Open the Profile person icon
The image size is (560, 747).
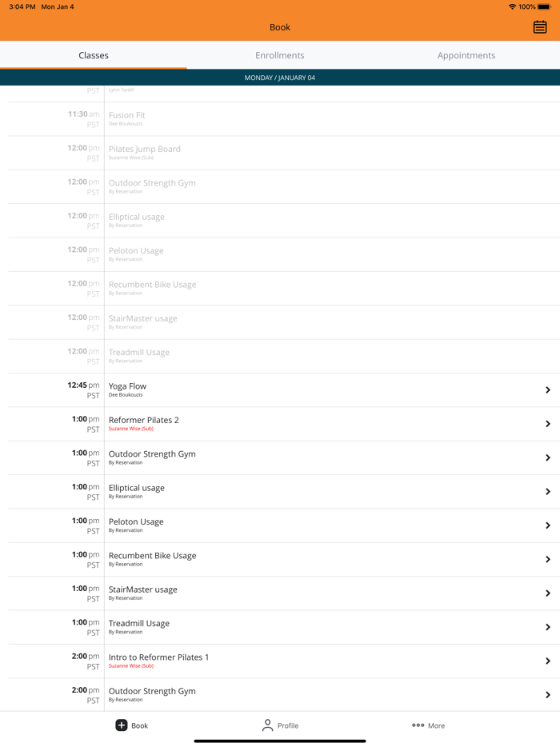coord(267,725)
